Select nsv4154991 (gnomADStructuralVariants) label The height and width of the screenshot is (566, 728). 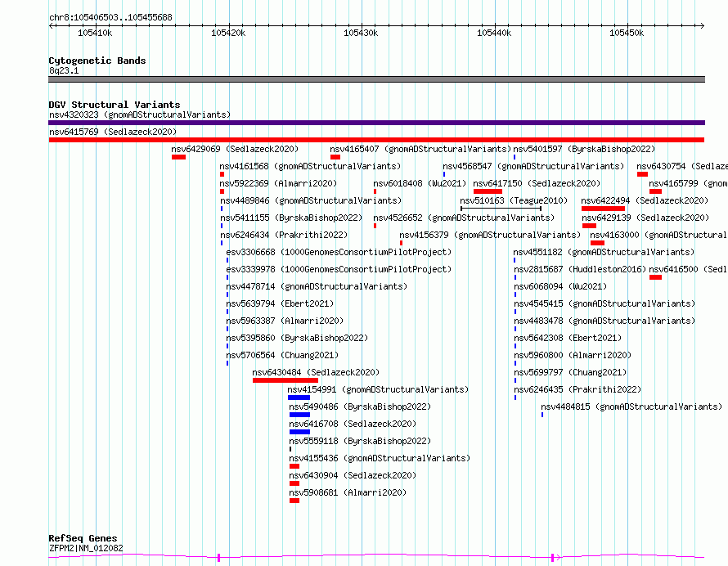(378, 389)
